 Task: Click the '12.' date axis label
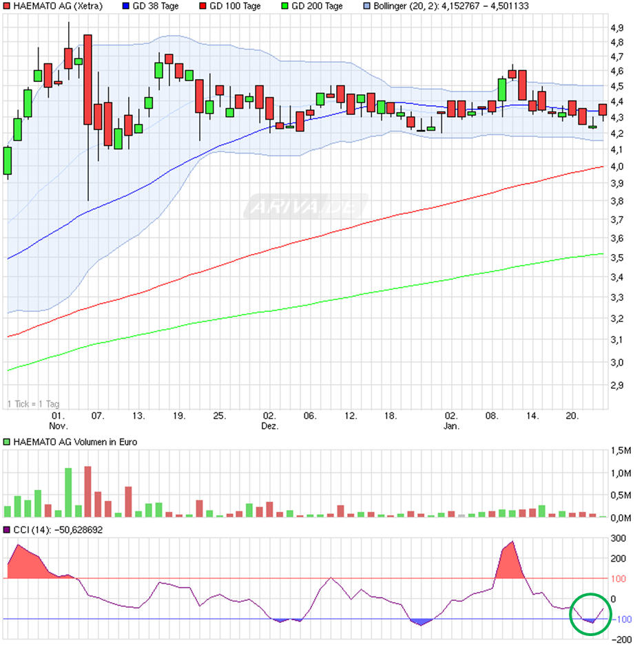click(351, 416)
